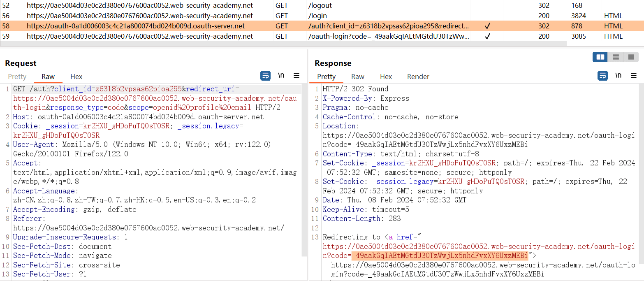Select history row 56 with /login request
Image resolution: width=644 pixels, height=281 pixels.
(x=140, y=16)
